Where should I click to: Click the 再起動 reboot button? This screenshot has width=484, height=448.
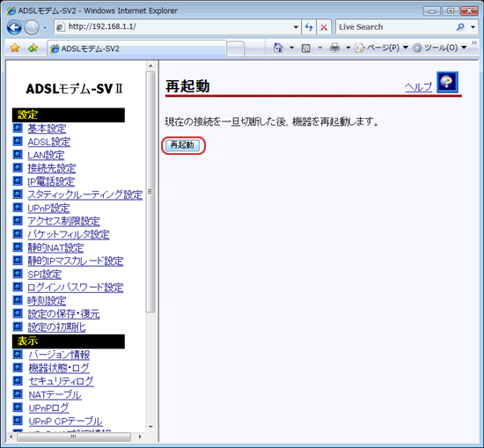pyautogui.click(x=182, y=145)
